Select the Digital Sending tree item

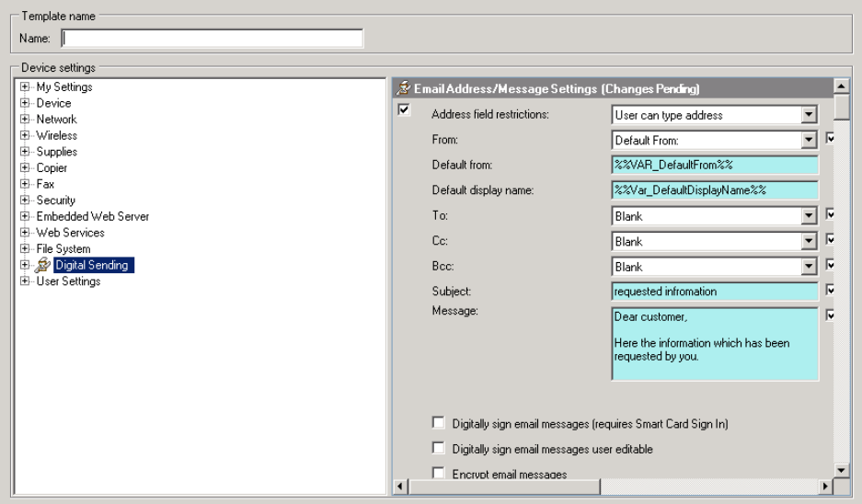[x=94, y=265]
